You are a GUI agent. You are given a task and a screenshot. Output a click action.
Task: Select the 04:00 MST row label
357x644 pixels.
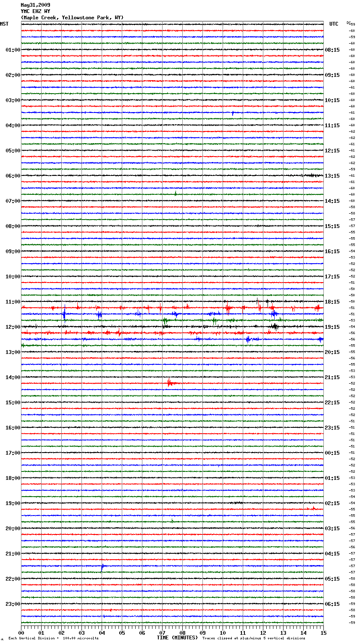[13, 126]
